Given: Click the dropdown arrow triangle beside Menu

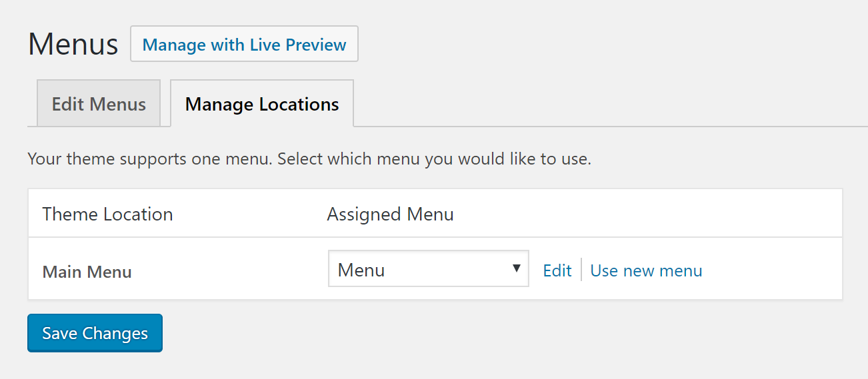Looking at the screenshot, I should (516, 268).
